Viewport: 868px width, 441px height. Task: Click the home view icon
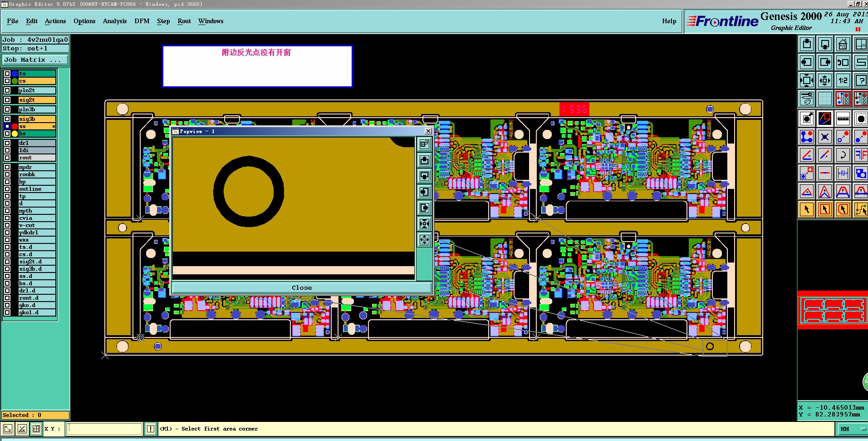843,44
